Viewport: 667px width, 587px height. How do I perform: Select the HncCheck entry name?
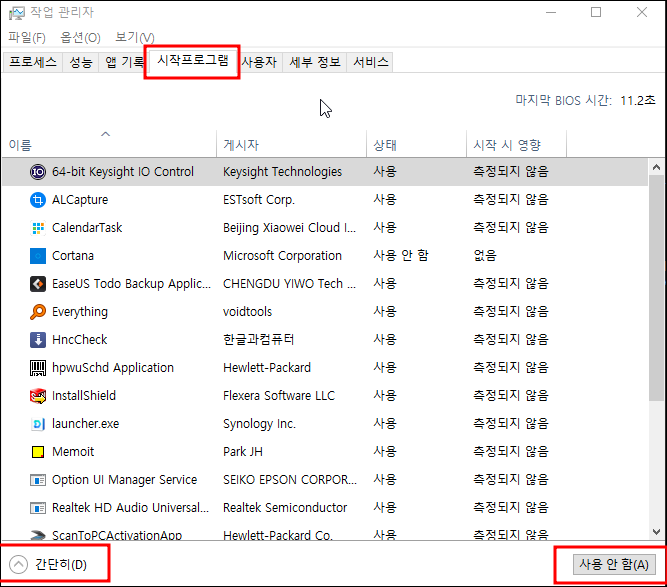(80, 340)
